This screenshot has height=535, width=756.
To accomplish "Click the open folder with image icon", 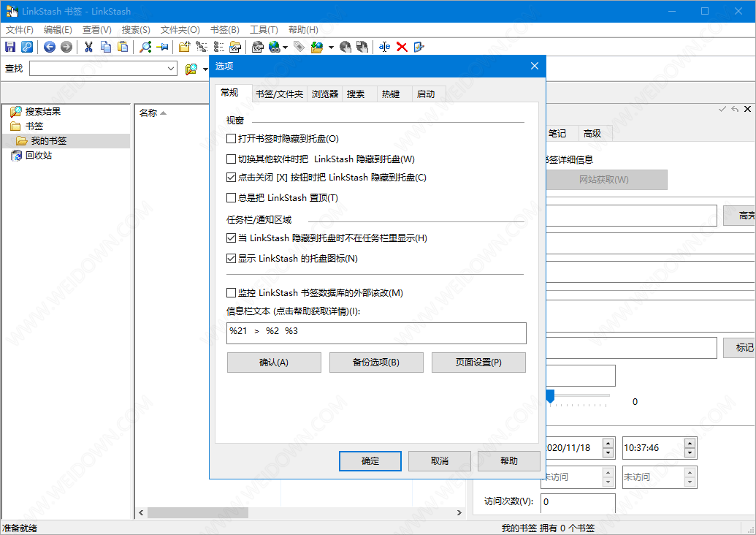I will [x=235, y=47].
